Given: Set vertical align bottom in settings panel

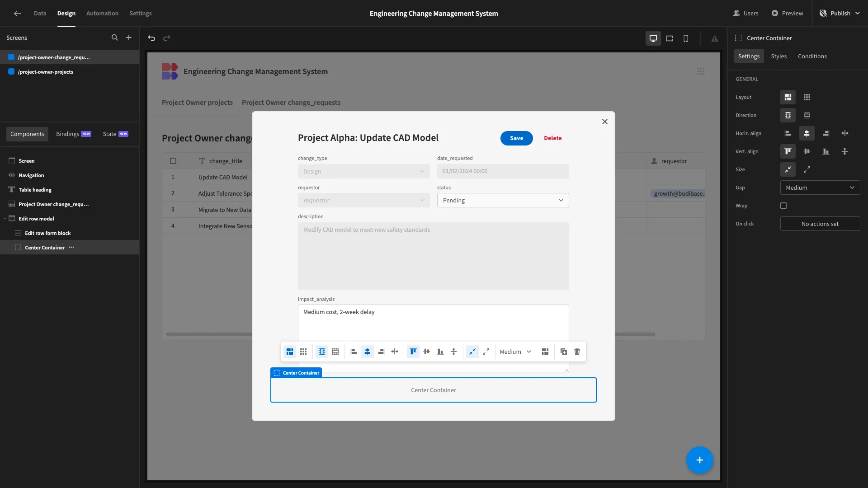Looking at the screenshot, I should [x=826, y=151].
